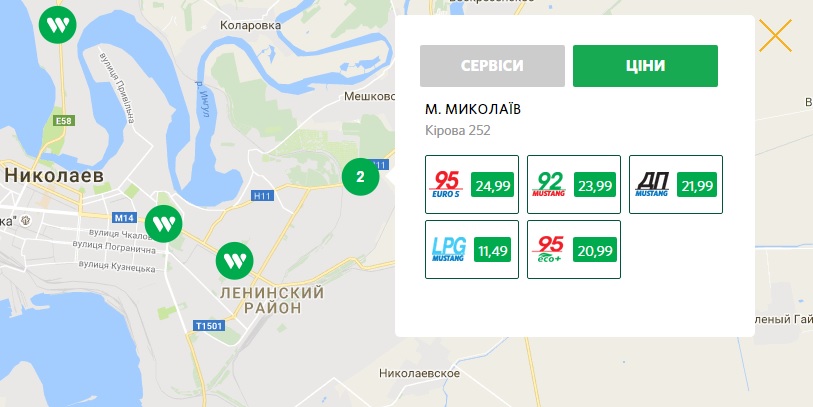Select the 23,99 price badge

(595, 185)
